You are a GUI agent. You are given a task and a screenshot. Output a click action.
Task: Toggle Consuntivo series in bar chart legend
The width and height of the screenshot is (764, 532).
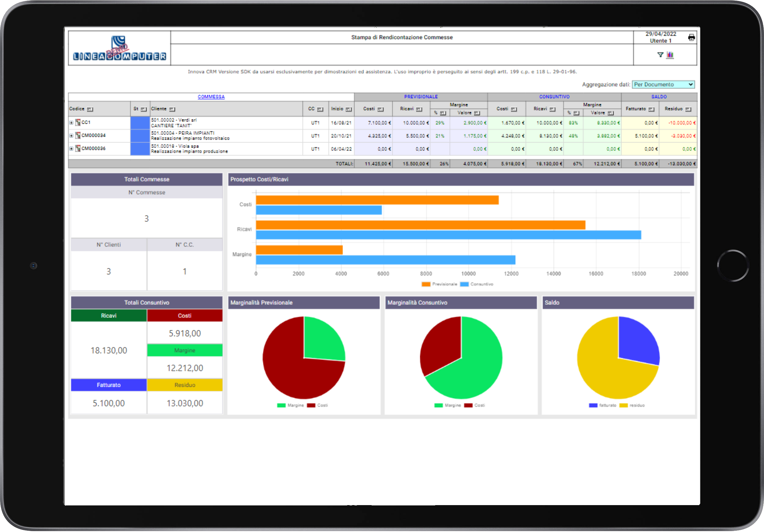click(476, 284)
